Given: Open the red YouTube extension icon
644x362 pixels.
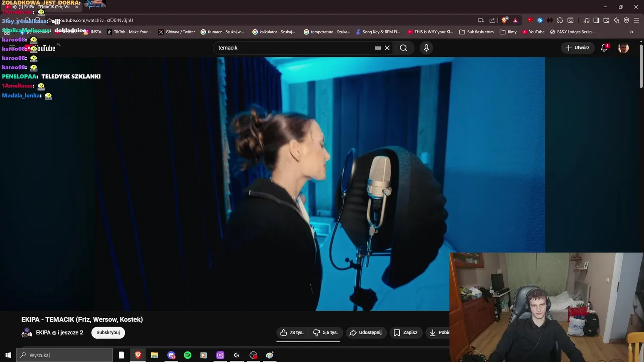Looking at the screenshot, I should coord(530,20).
